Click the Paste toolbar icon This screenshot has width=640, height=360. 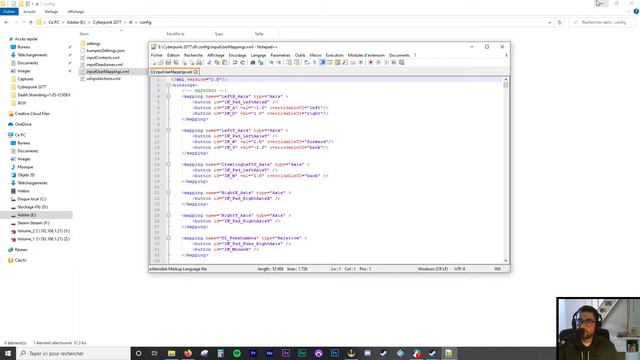pyautogui.click(x=225, y=62)
